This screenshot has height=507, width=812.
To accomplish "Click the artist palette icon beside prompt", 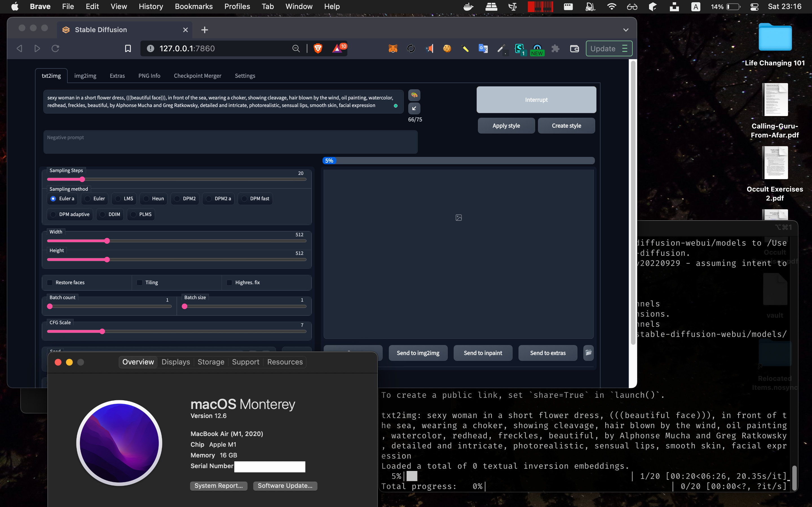I will 414,95.
